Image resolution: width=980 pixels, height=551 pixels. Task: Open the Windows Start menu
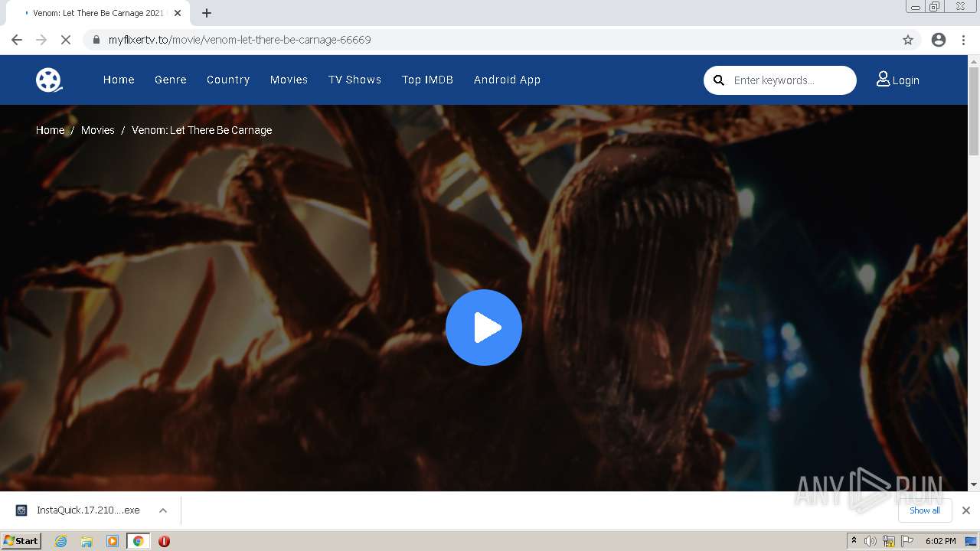pos(21,541)
